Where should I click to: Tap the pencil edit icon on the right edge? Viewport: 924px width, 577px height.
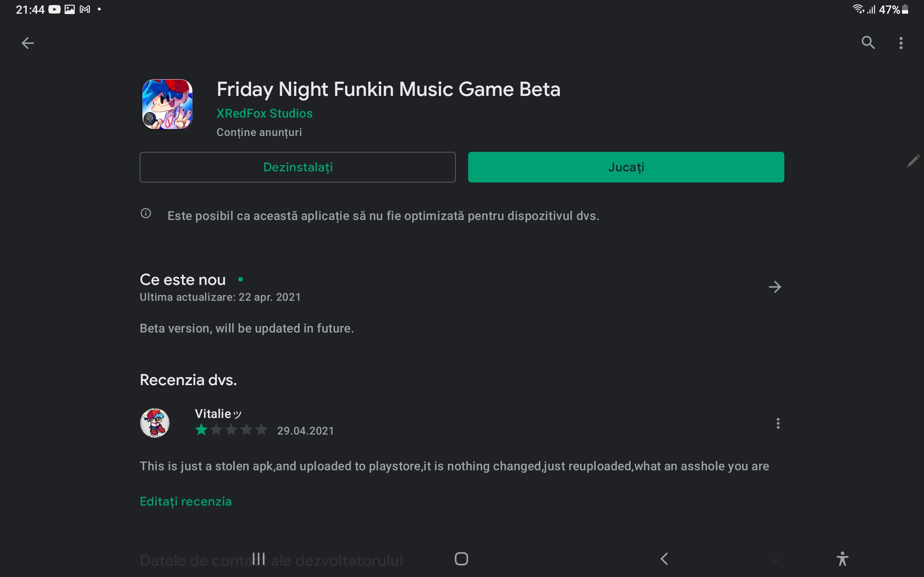pos(913,161)
